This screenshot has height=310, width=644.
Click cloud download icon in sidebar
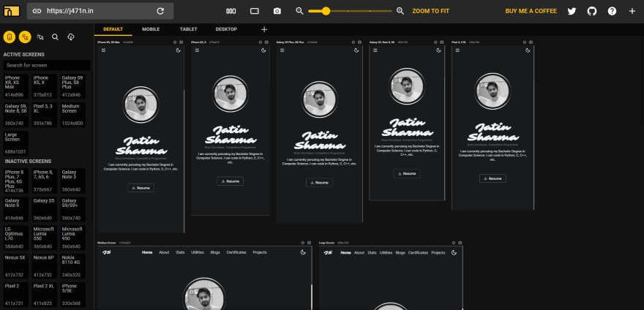tap(71, 37)
